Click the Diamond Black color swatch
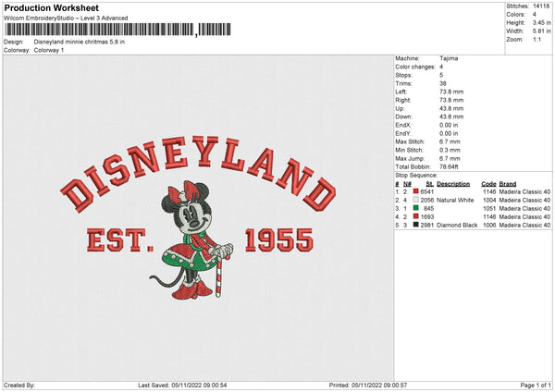The image size is (555, 392). click(x=416, y=225)
